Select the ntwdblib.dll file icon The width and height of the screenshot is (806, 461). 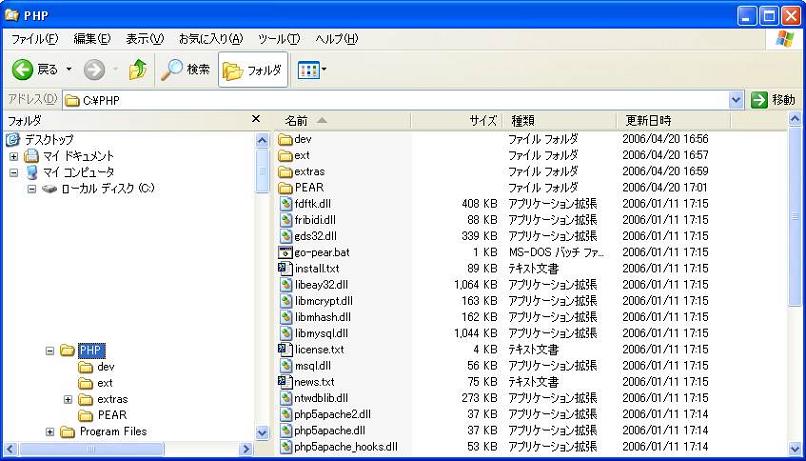(x=286, y=398)
